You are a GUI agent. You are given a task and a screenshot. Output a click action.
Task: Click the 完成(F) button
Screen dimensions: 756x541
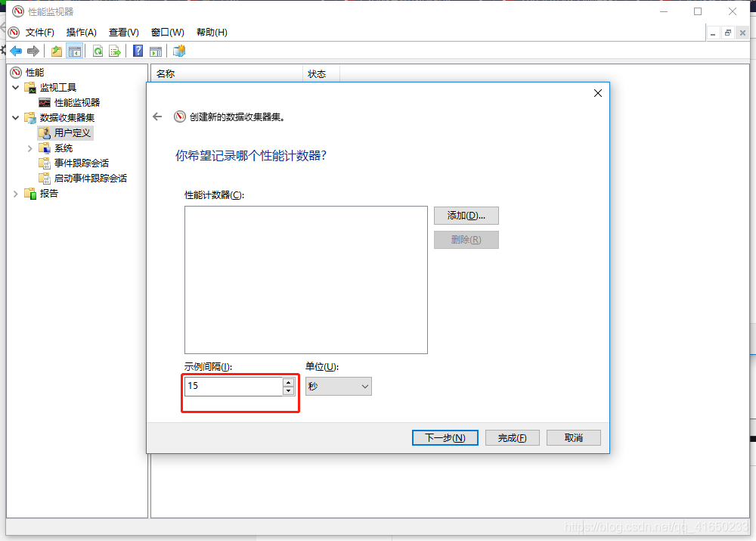pyautogui.click(x=512, y=438)
